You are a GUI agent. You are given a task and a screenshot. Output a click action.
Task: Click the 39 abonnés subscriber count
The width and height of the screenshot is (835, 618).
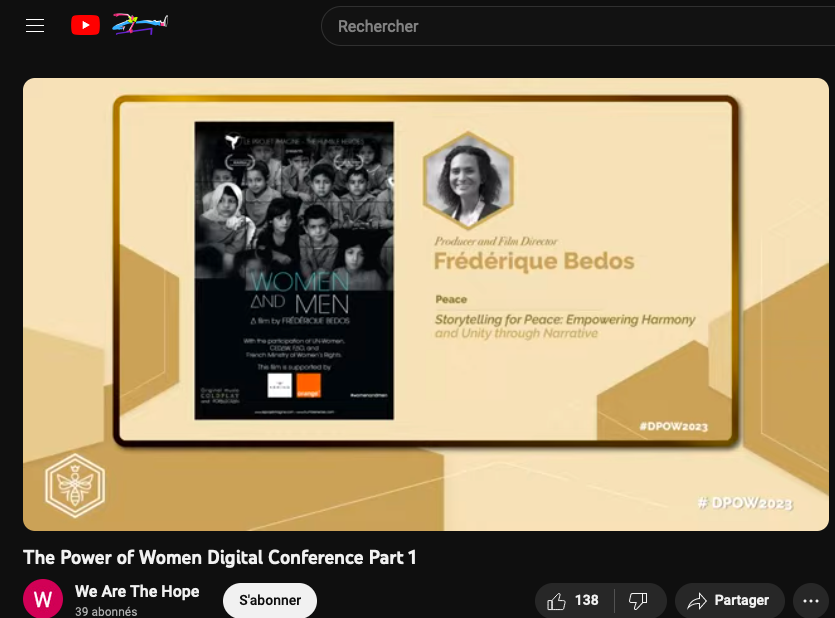(x=106, y=612)
